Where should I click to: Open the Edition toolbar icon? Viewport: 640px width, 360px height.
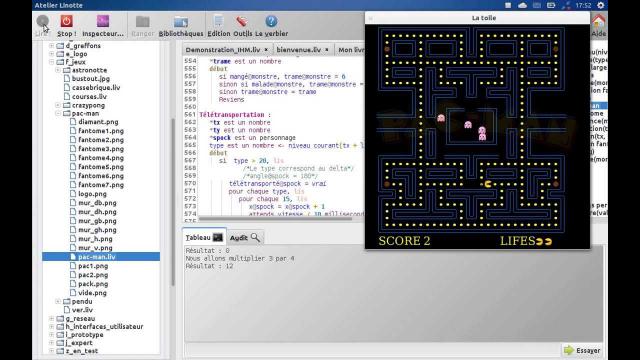(x=218, y=21)
